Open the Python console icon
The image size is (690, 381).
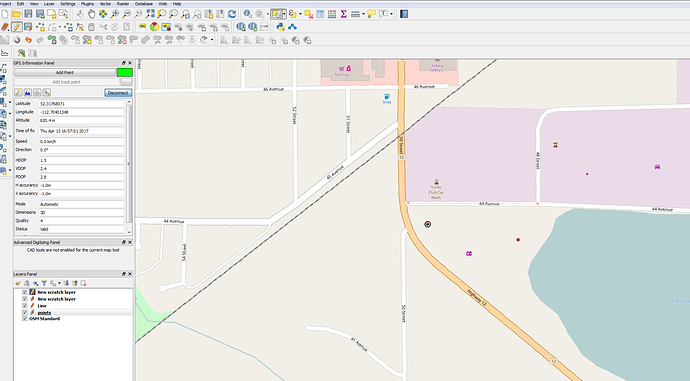click(280, 27)
